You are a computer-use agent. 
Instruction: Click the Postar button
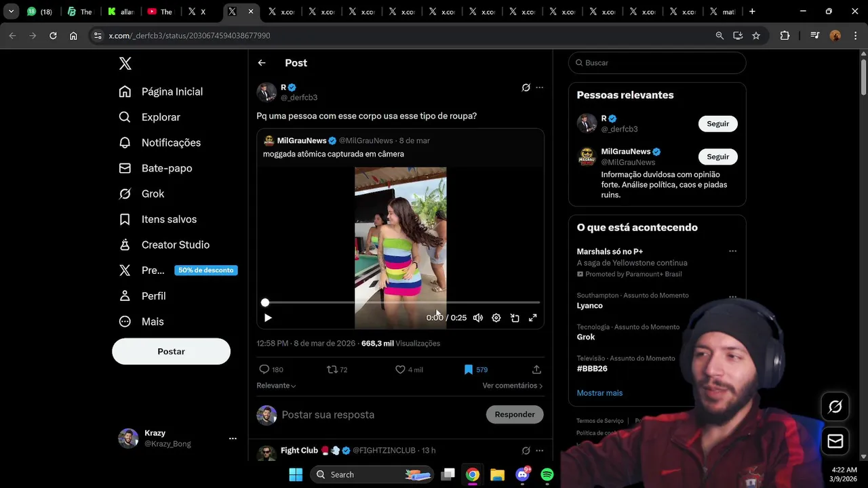(171, 351)
